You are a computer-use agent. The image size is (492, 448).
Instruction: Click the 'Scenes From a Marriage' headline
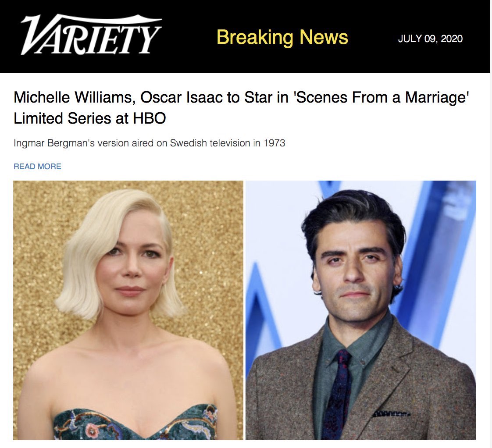coord(241,107)
